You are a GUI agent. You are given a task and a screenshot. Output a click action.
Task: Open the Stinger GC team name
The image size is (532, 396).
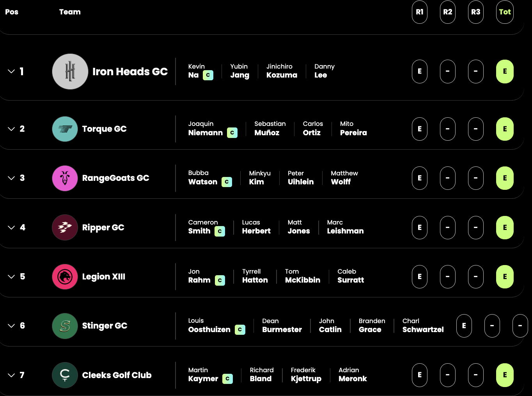click(105, 326)
